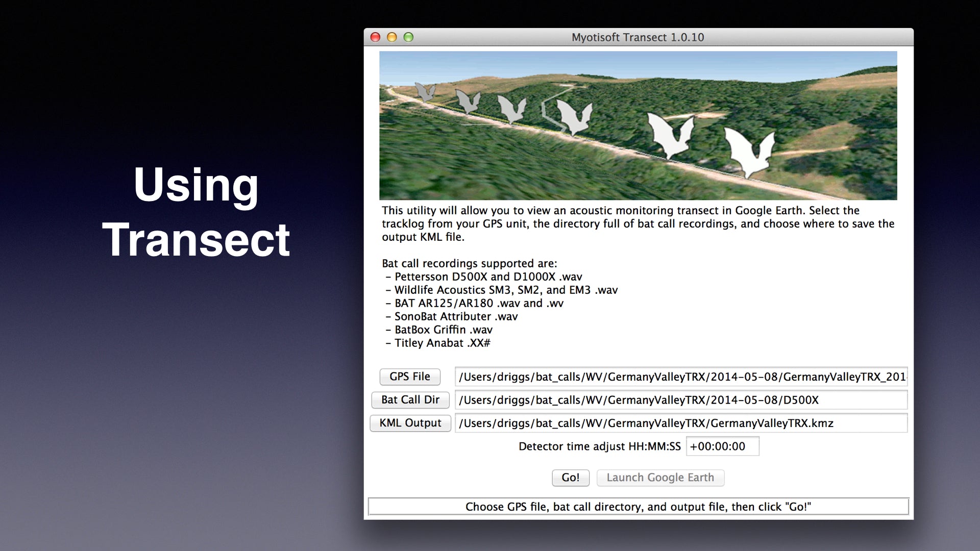The width and height of the screenshot is (980, 551).
Task: Click the bat call directory path field
Action: tap(681, 400)
